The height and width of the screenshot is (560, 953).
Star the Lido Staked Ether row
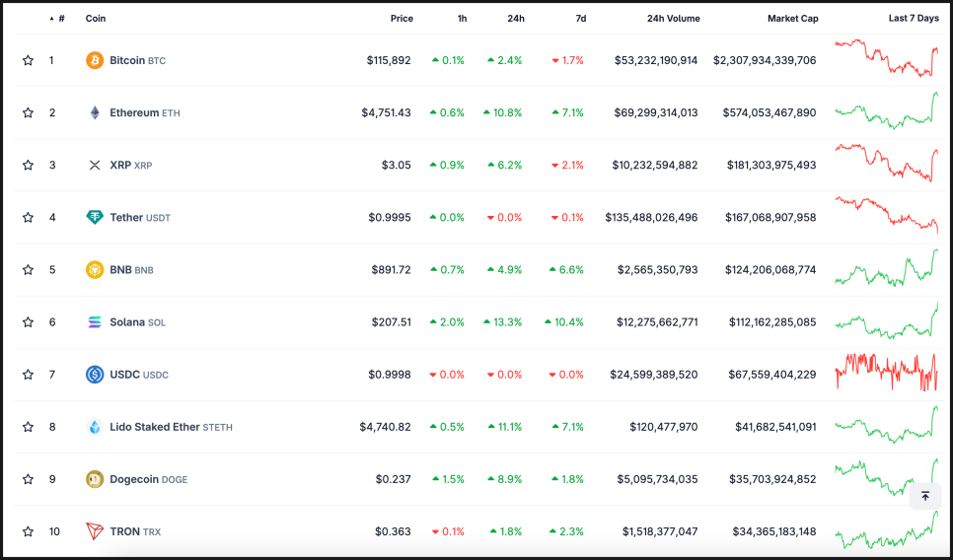[x=28, y=427]
